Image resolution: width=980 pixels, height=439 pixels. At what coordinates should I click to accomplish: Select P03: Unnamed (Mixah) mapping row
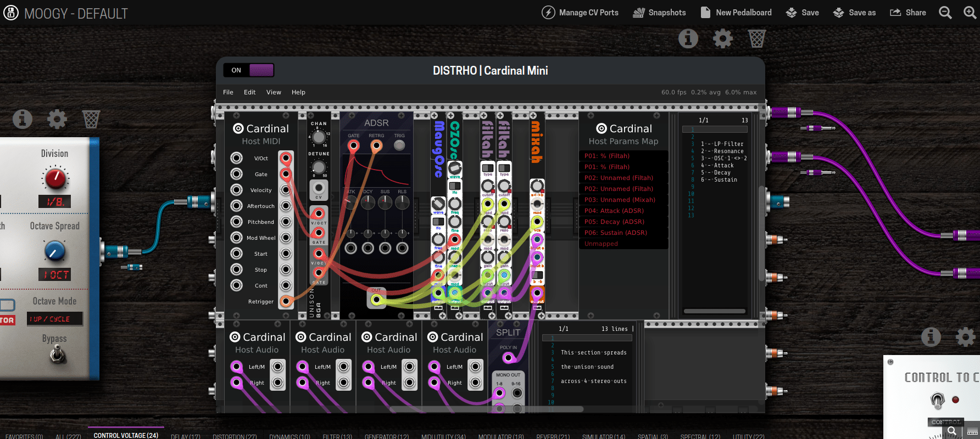coord(623,200)
